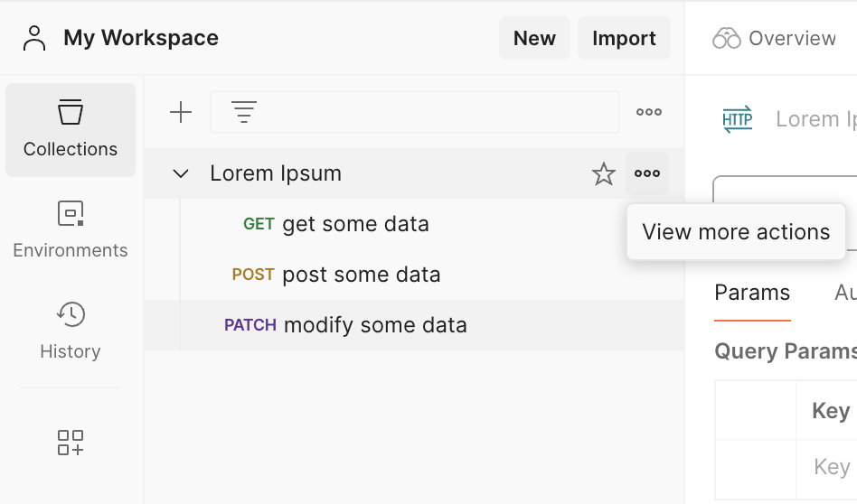Click the workspace user avatar icon
Screen dimensions: 857x504
click(34, 38)
